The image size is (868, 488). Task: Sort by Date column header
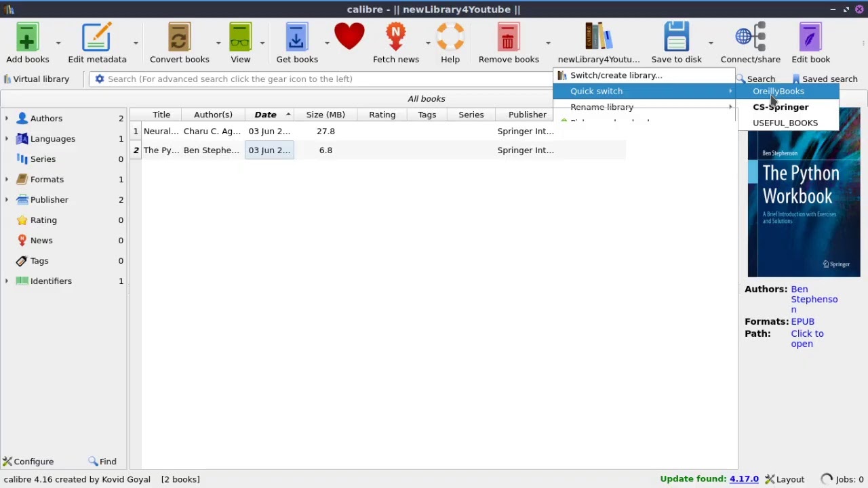(x=269, y=115)
